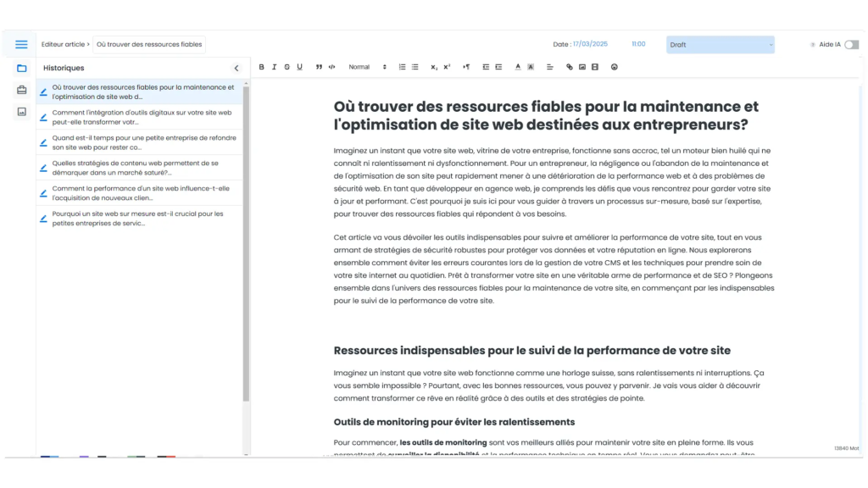Apply bulleted list
This screenshot has width=868, height=488.
[x=415, y=67]
